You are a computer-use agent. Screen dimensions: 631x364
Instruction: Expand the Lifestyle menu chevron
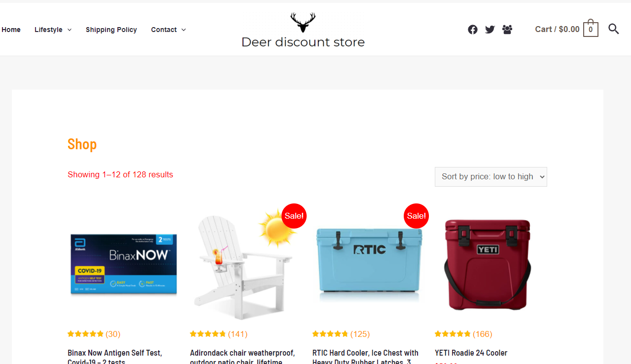click(70, 30)
